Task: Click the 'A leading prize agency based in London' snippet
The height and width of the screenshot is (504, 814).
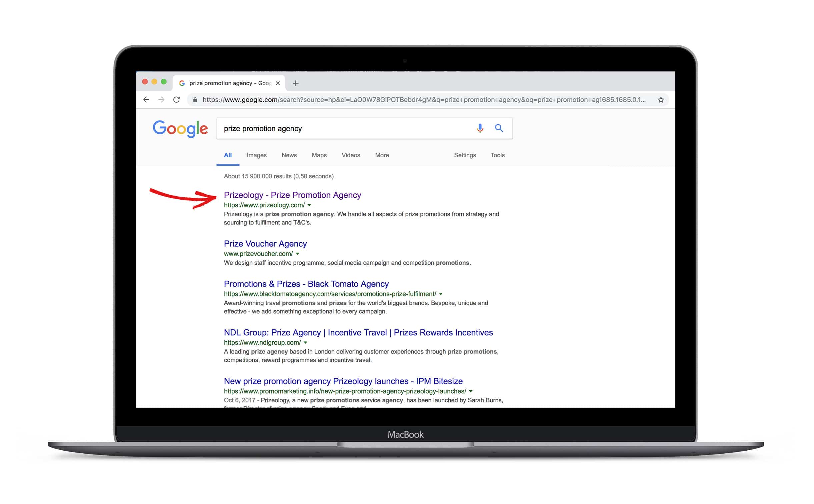Action: (361, 356)
